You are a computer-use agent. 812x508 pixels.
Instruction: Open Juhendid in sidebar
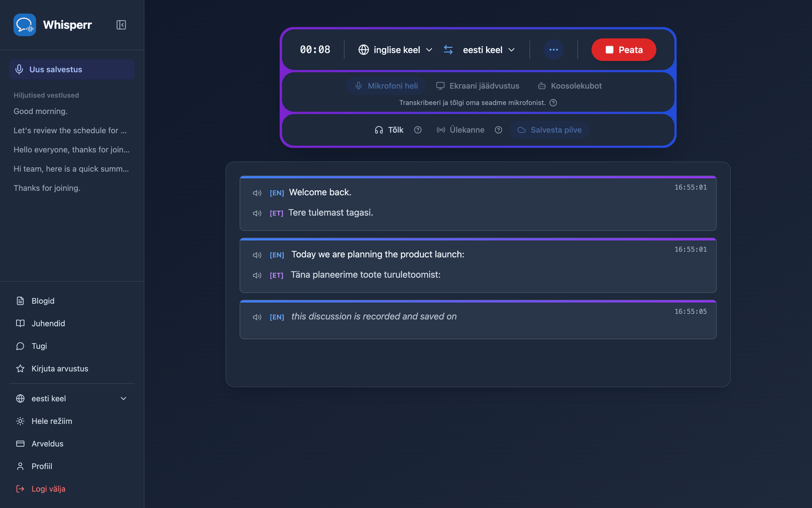tap(72, 324)
